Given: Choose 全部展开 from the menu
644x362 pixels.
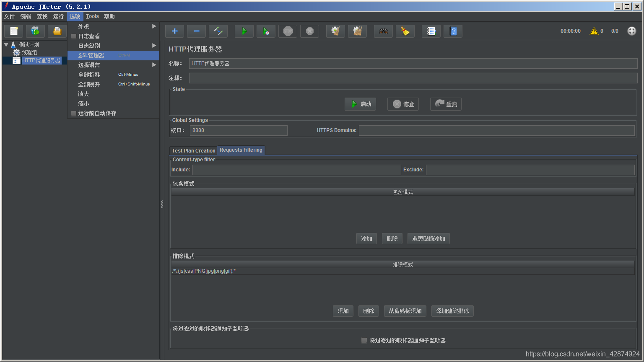Looking at the screenshot, I should pyautogui.click(x=113, y=84).
